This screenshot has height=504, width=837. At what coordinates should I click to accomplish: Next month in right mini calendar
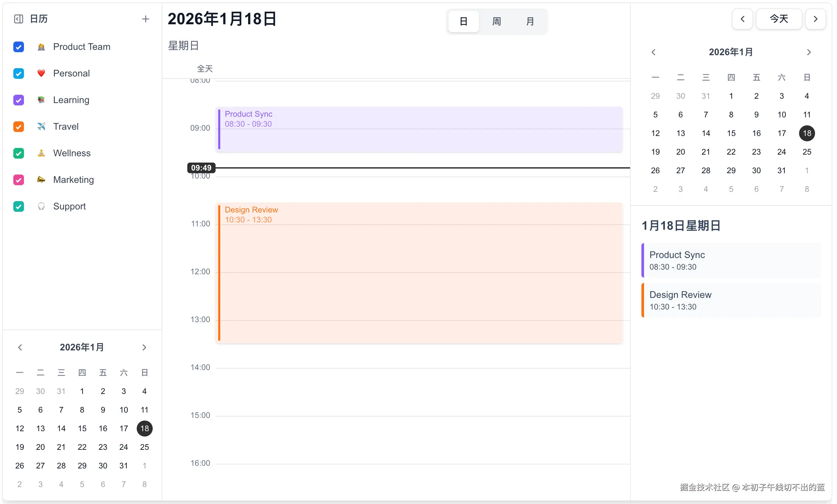point(808,52)
